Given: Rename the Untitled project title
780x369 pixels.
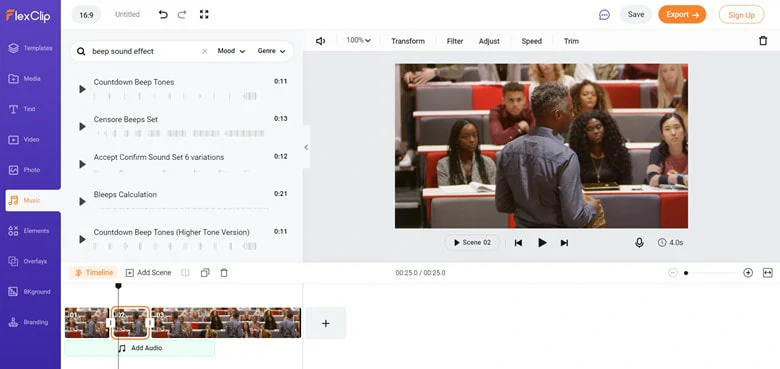Looking at the screenshot, I should [127, 14].
